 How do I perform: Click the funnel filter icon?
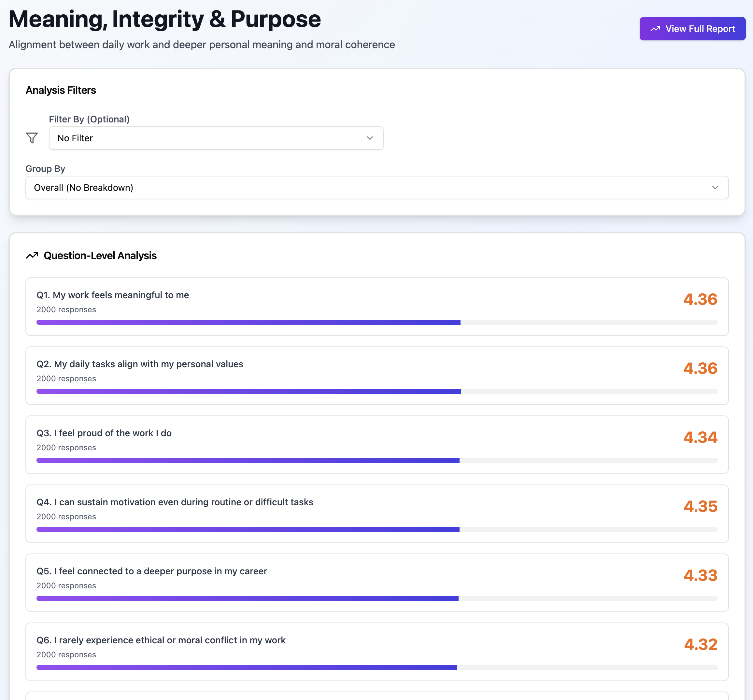pyautogui.click(x=32, y=138)
